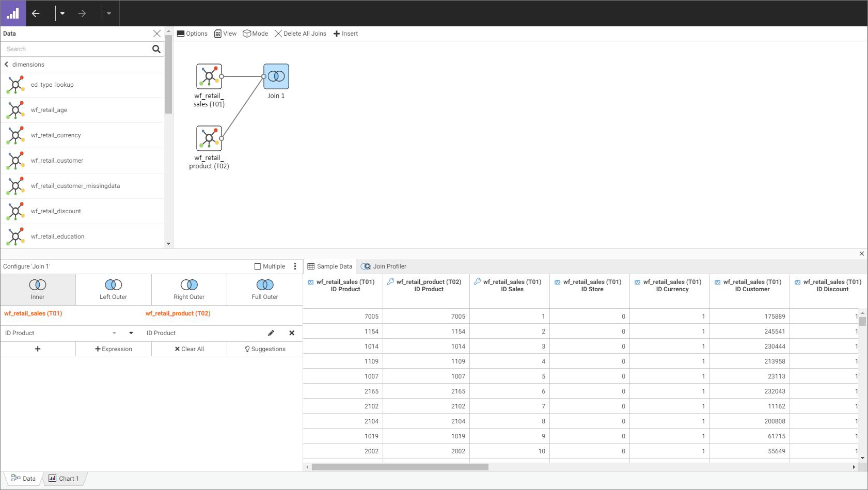Select the wf_retail_product (T02) node

[x=209, y=138]
